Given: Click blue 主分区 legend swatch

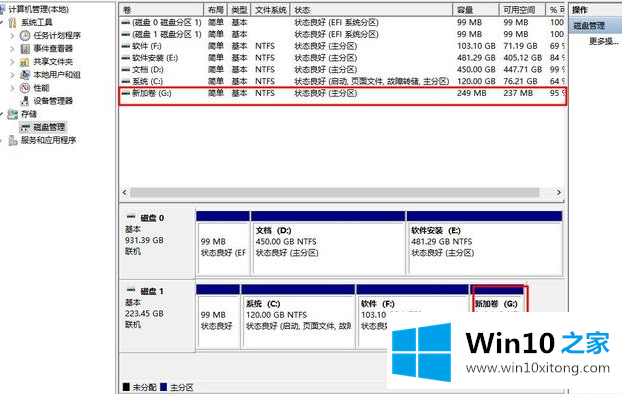Looking at the screenshot, I should tap(163, 387).
